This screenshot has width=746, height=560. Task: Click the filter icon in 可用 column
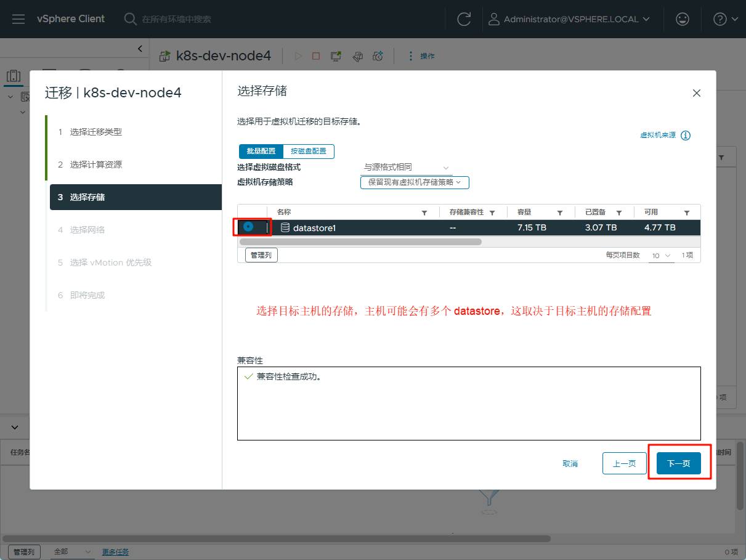(686, 213)
